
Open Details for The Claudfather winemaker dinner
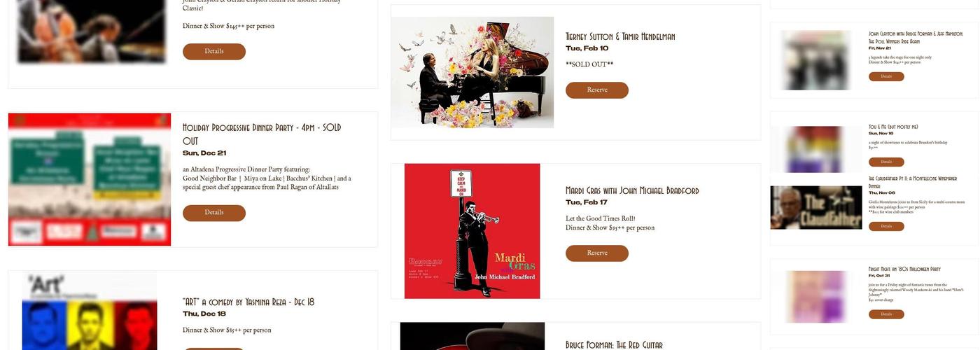886,226
